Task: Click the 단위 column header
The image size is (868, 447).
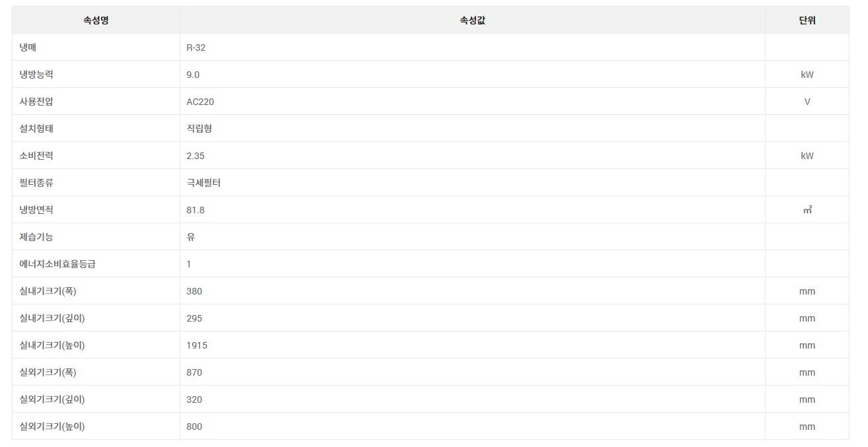Action: pyautogui.click(x=807, y=20)
